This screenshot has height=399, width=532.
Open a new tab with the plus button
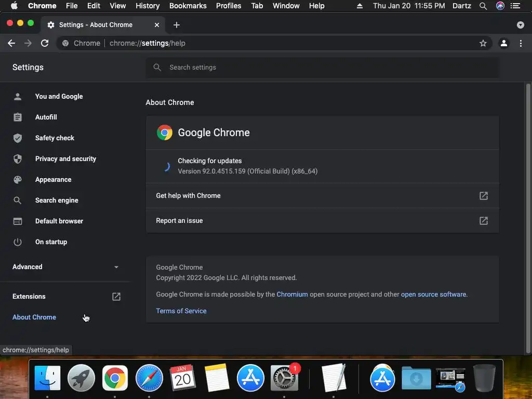point(177,25)
